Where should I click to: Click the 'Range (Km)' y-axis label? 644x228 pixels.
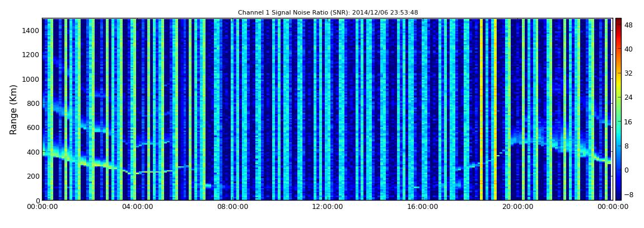point(13,109)
